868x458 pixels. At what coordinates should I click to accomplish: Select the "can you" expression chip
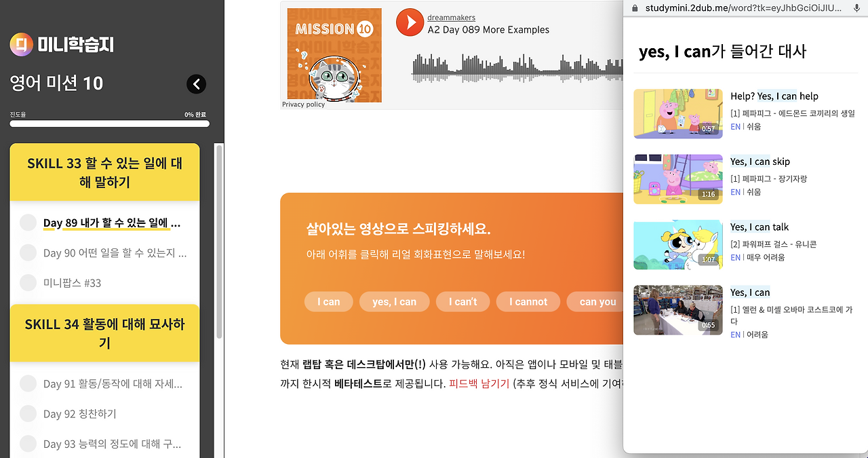pyautogui.click(x=595, y=301)
